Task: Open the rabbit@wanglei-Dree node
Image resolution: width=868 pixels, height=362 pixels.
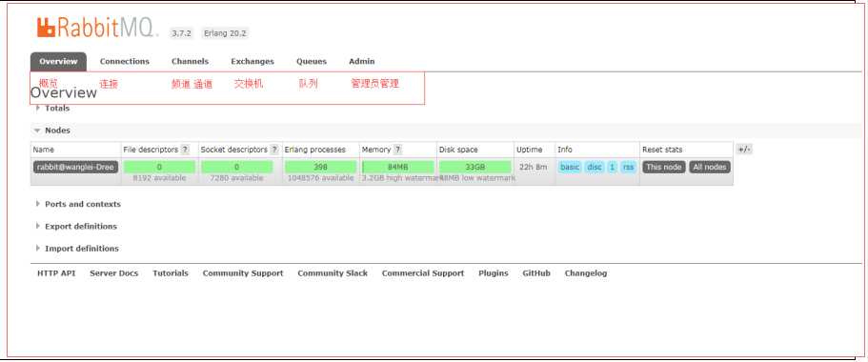Action: pos(75,167)
